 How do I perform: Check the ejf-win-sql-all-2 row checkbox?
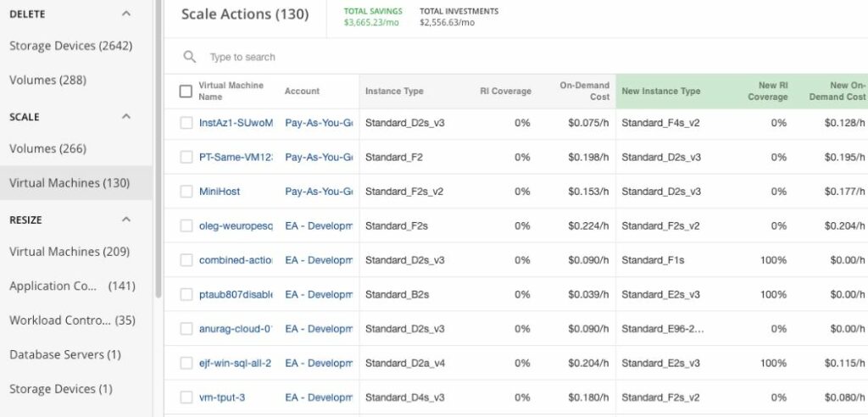(x=186, y=364)
